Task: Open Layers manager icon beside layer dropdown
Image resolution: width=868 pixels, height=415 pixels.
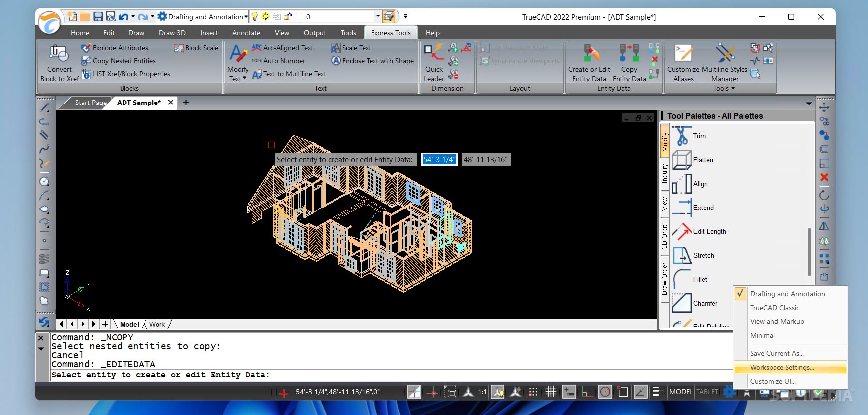Action: click(x=388, y=17)
